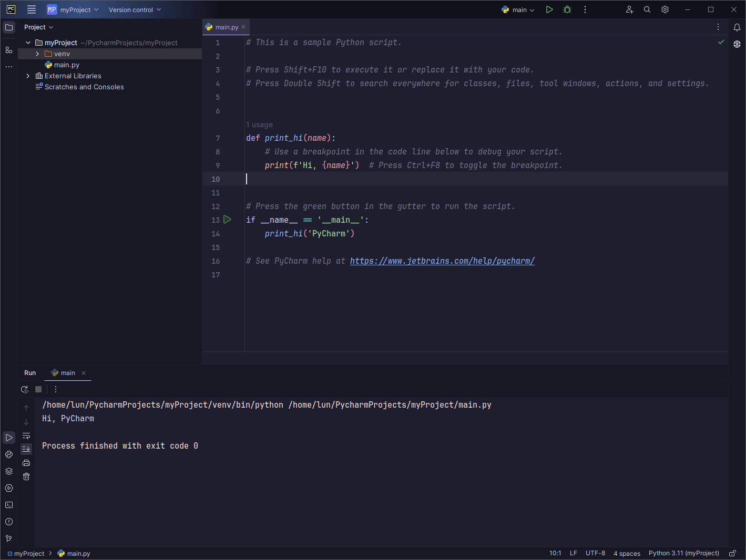
Task: Open Version control dropdown
Action: 135,9
